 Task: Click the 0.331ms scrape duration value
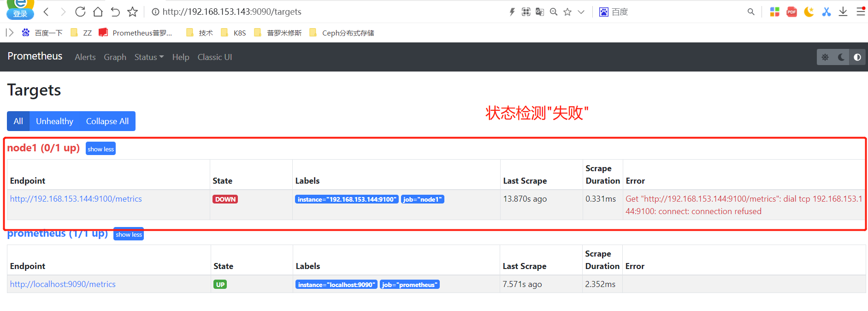(x=601, y=199)
